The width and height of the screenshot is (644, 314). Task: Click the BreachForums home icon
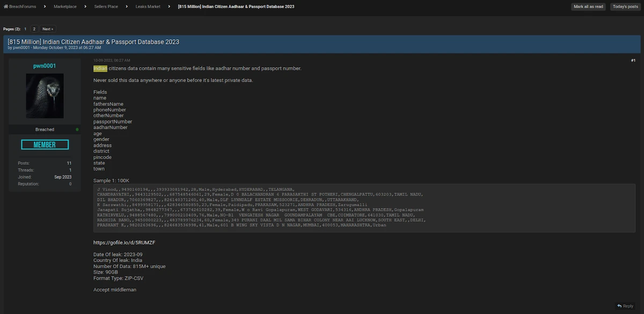click(x=5, y=6)
